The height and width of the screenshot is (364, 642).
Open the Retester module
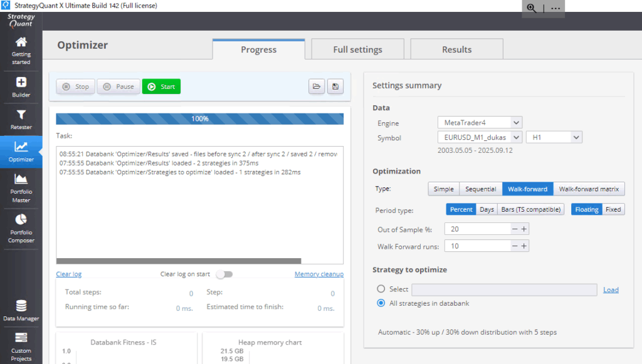point(21,119)
